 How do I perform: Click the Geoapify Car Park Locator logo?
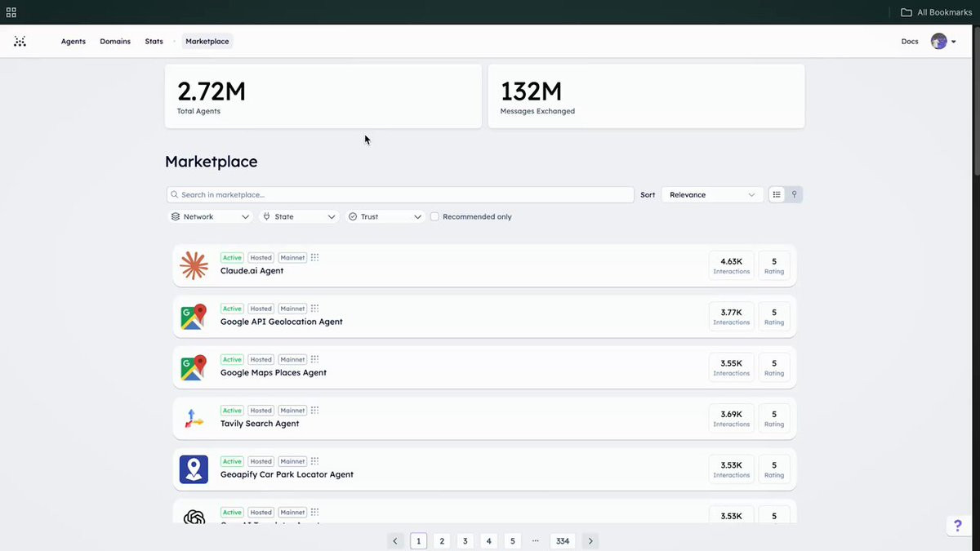pos(194,469)
